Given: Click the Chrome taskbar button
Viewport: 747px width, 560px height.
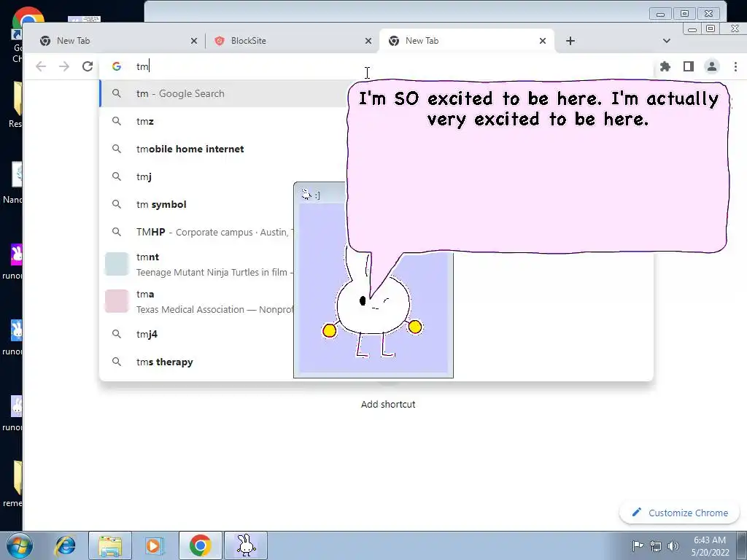Looking at the screenshot, I should tap(201, 545).
